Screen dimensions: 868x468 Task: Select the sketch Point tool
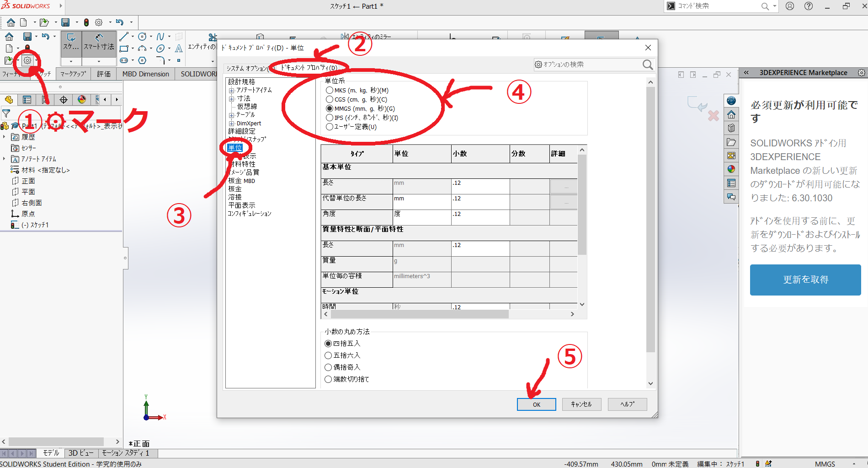(179, 60)
